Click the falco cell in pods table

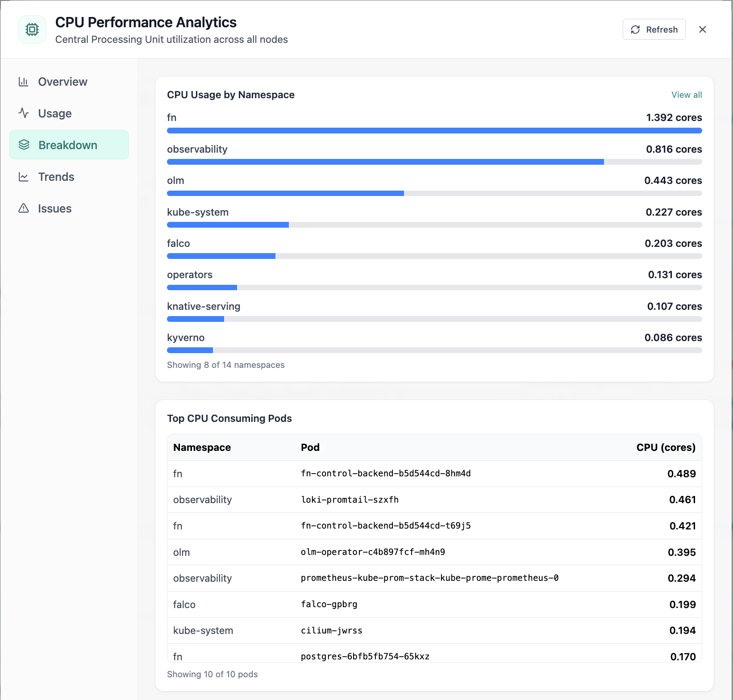(184, 604)
